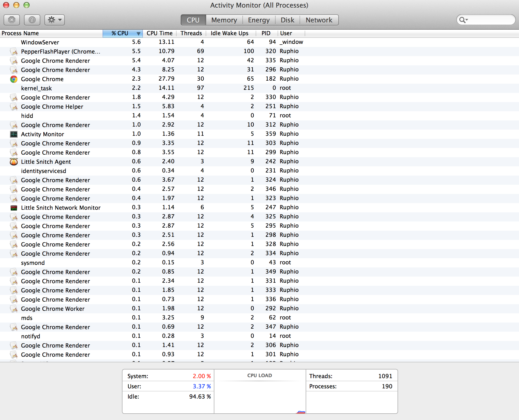The width and height of the screenshot is (519, 420).
Task: Select the Network tab
Action: [319, 20]
